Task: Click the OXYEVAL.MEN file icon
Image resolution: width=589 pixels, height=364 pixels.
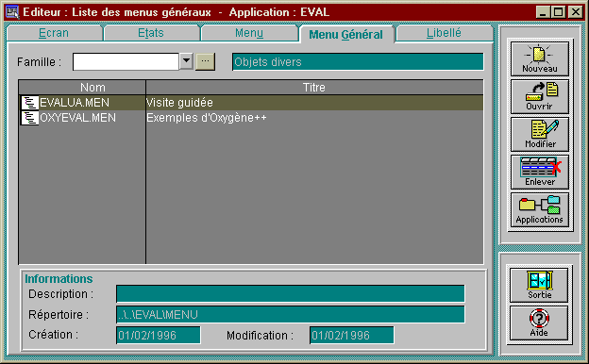Action: (x=29, y=118)
